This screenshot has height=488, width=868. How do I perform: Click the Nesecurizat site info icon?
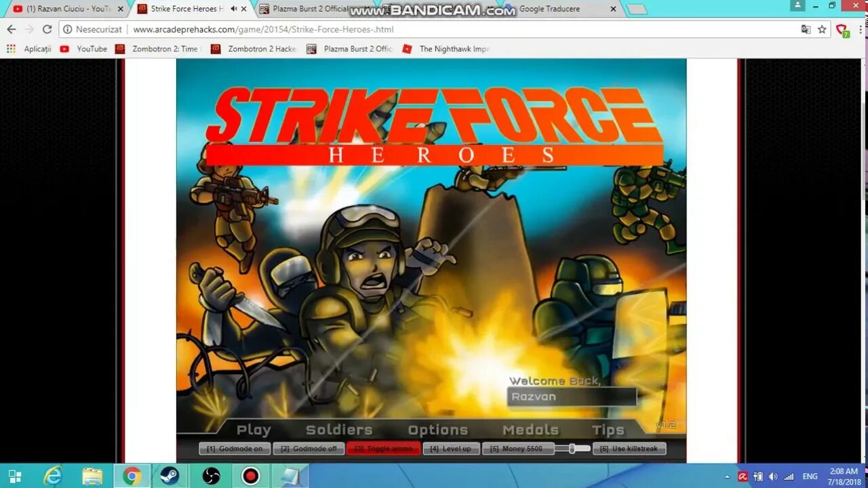(68, 29)
